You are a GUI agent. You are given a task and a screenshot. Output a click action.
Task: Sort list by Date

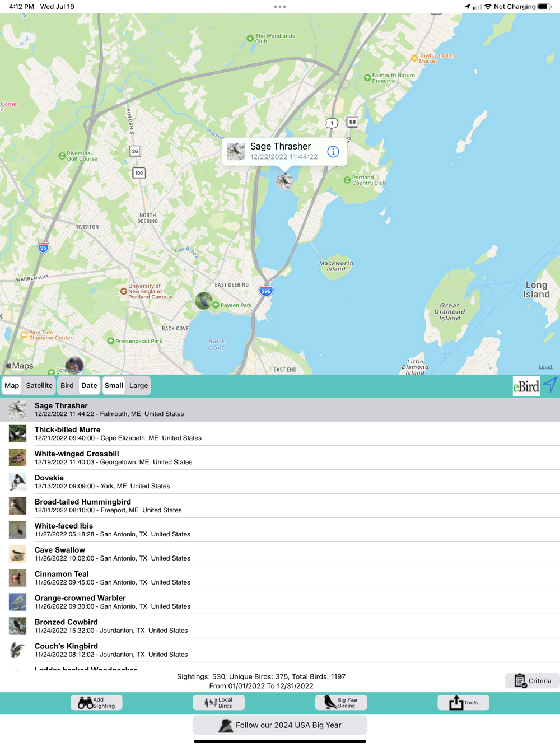pos(89,386)
